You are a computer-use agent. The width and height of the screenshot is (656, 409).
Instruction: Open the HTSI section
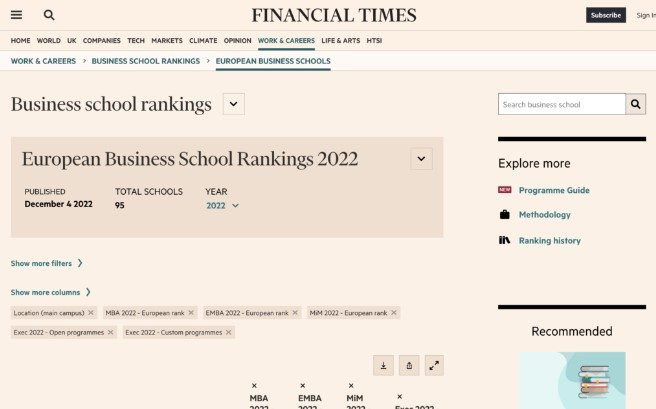374,41
